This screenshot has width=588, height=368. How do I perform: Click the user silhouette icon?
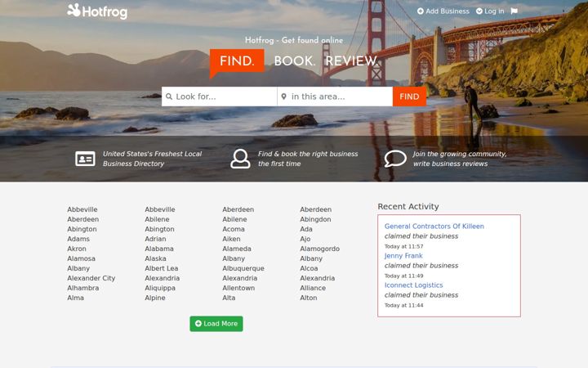[x=240, y=159]
